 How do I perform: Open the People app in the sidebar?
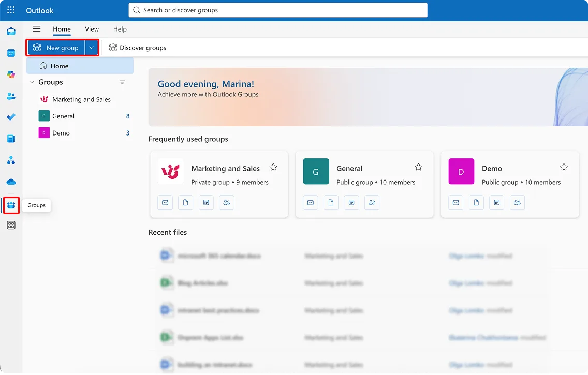[x=11, y=96]
